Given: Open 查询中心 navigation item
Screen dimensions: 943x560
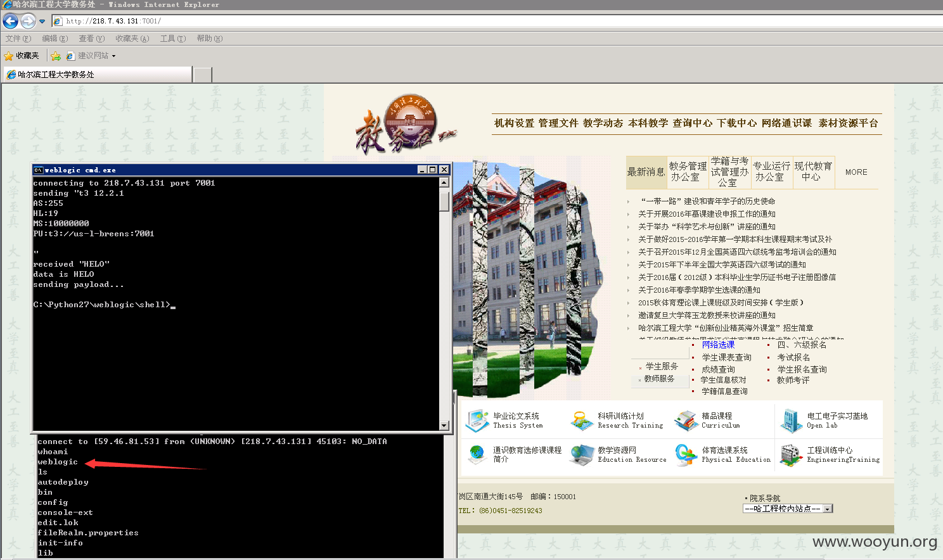Looking at the screenshot, I should coord(692,123).
